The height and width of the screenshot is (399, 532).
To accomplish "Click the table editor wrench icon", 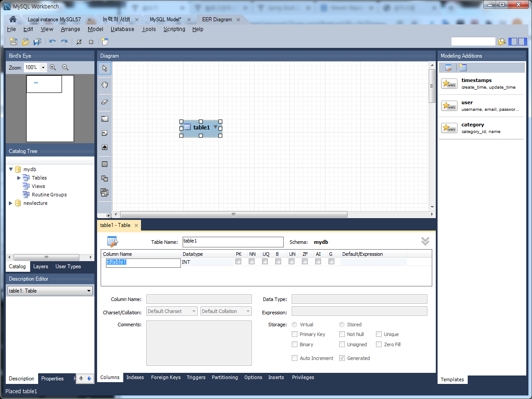I will pyautogui.click(x=113, y=242).
